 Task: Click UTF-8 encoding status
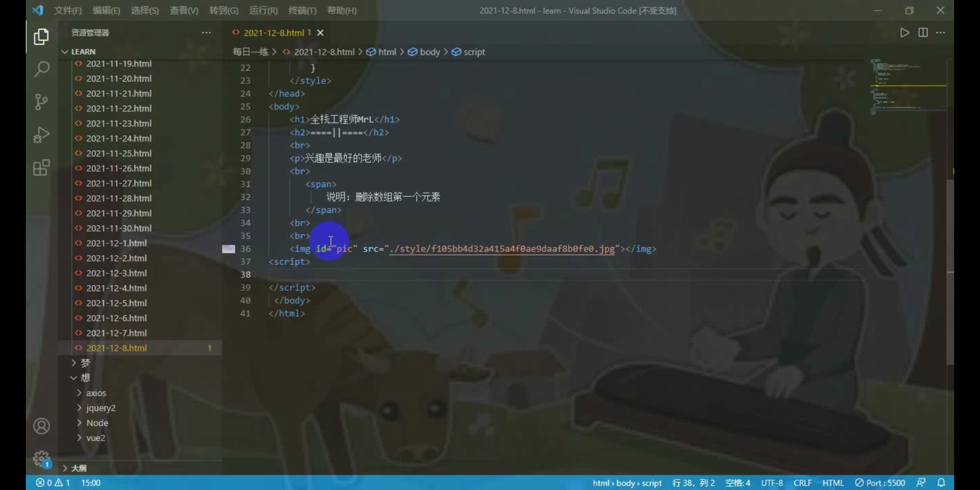(x=772, y=483)
